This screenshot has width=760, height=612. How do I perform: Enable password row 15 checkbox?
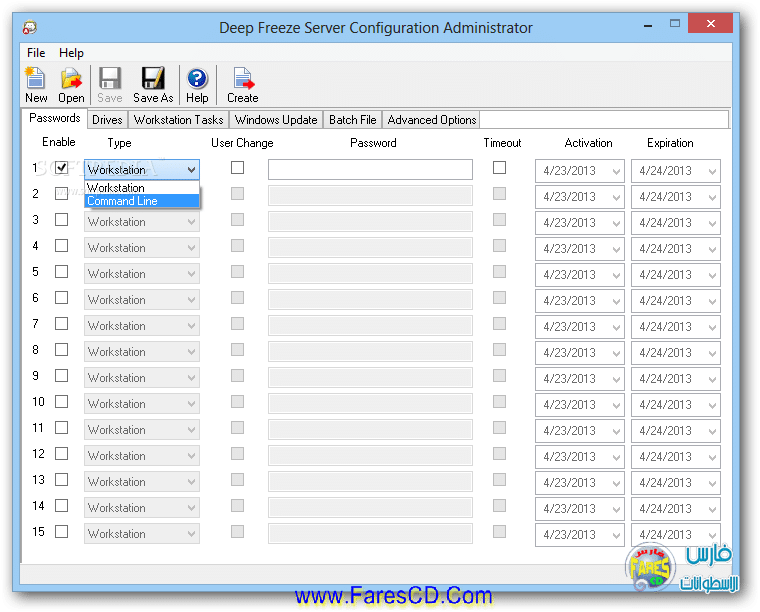[62, 532]
